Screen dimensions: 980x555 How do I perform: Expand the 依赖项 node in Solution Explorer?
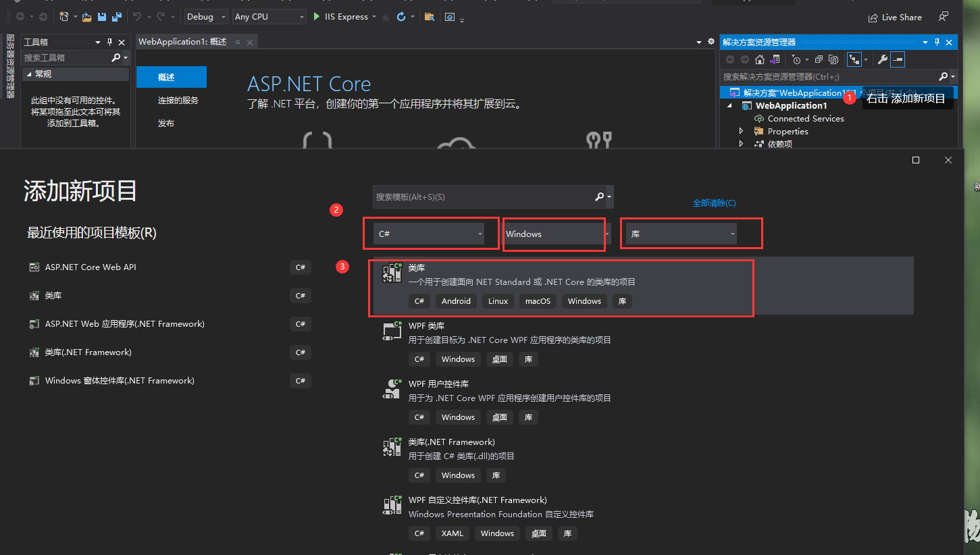click(x=741, y=144)
